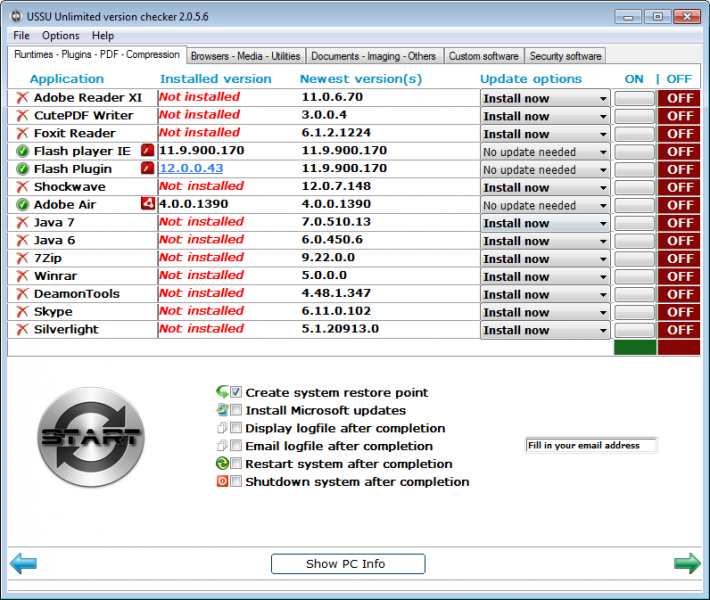This screenshot has width=710, height=600.
Task: Open the Options menu
Action: click(61, 35)
